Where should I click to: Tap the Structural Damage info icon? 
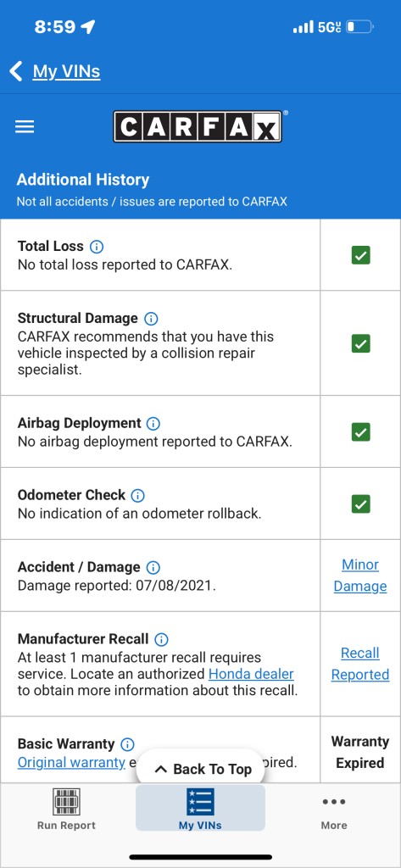pos(151,319)
